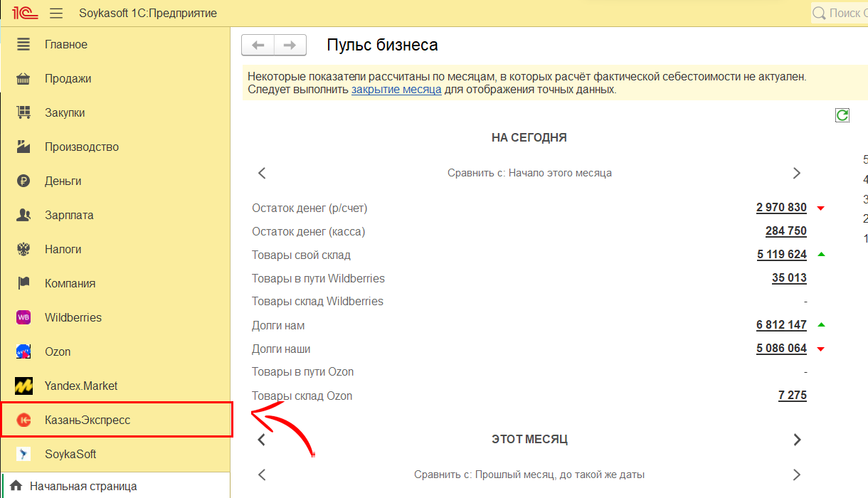Follow the закрытие месяца link
This screenshot has height=498, width=868.
point(396,90)
